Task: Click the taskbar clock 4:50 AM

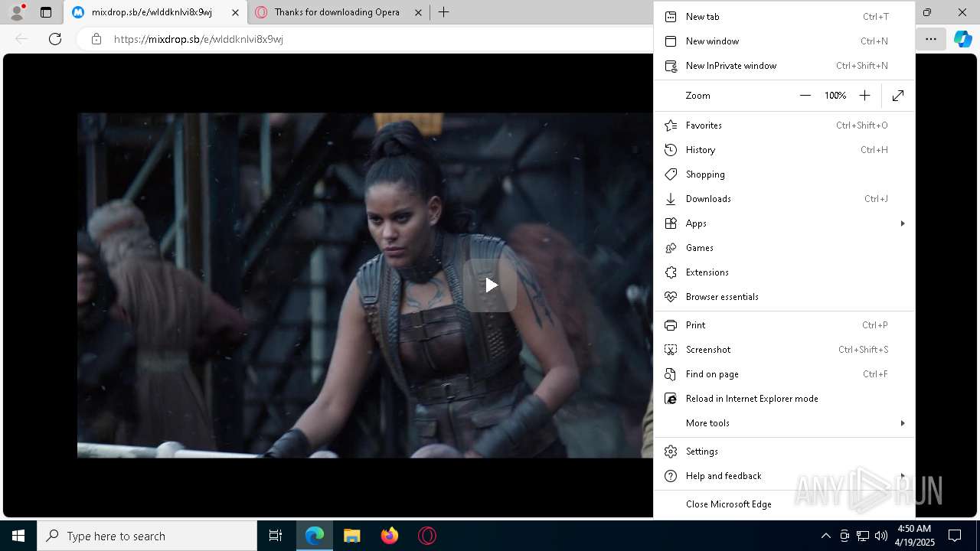Action: [915, 536]
